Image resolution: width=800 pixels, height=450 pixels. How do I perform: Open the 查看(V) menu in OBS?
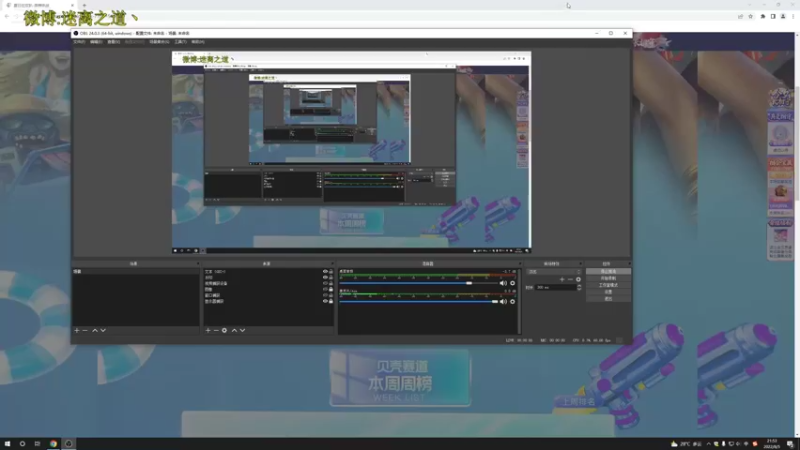tap(113, 42)
